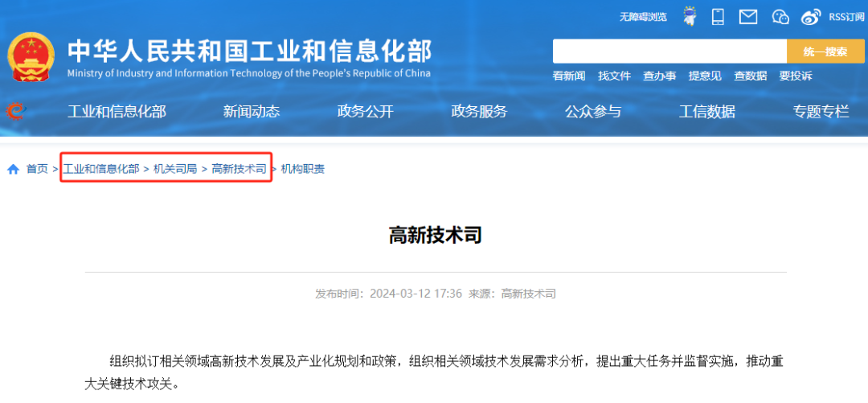Click the national emblem logo

tap(31, 57)
